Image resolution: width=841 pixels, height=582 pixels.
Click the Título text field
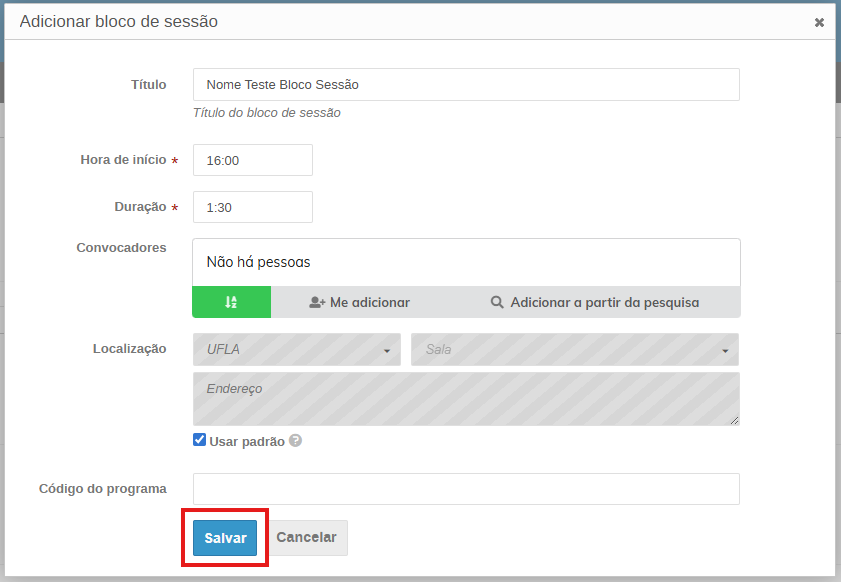point(466,85)
